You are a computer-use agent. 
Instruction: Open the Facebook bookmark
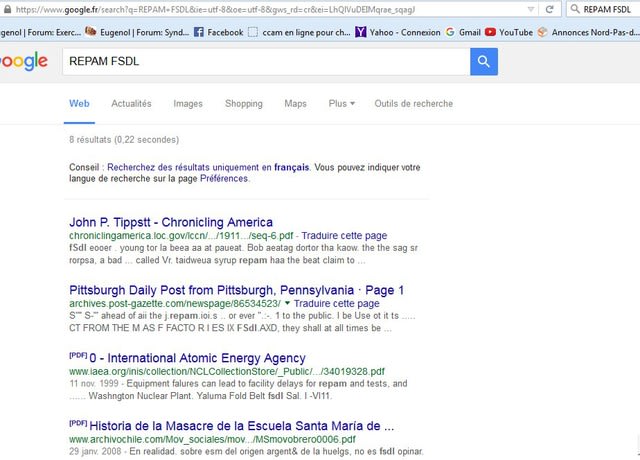point(218,32)
